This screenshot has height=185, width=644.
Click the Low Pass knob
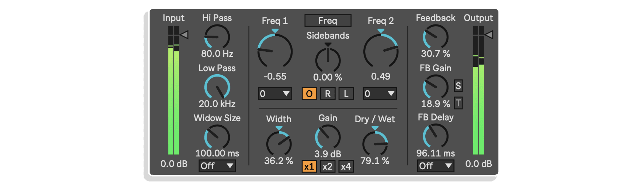[x=217, y=87]
